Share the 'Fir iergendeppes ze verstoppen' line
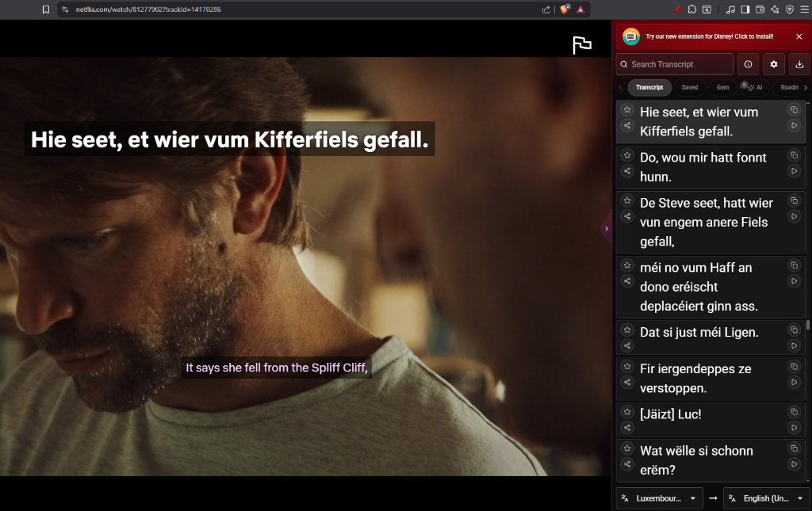The image size is (812, 511). click(627, 383)
